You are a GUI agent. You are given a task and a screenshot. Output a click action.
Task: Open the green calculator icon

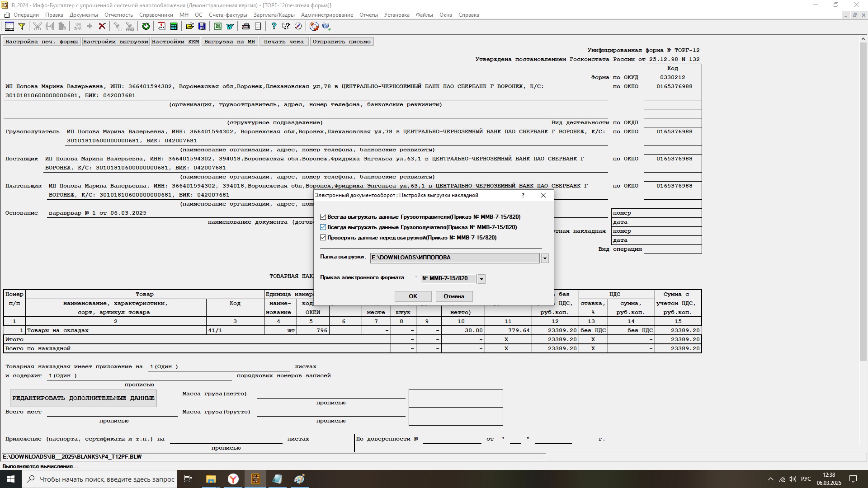[x=174, y=27]
